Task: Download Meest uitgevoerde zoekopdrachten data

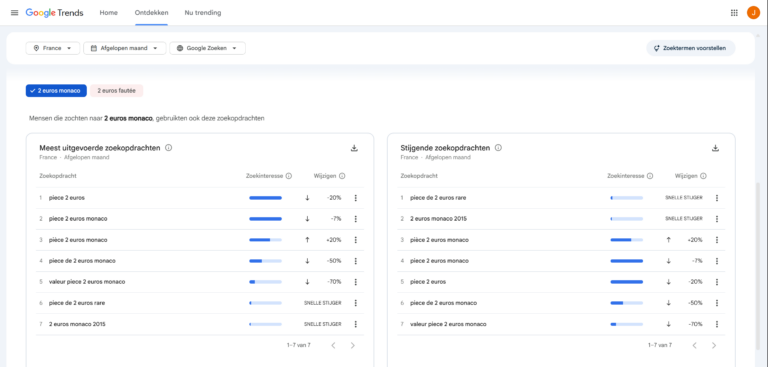Action: pyautogui.click(x=355, y=148)
